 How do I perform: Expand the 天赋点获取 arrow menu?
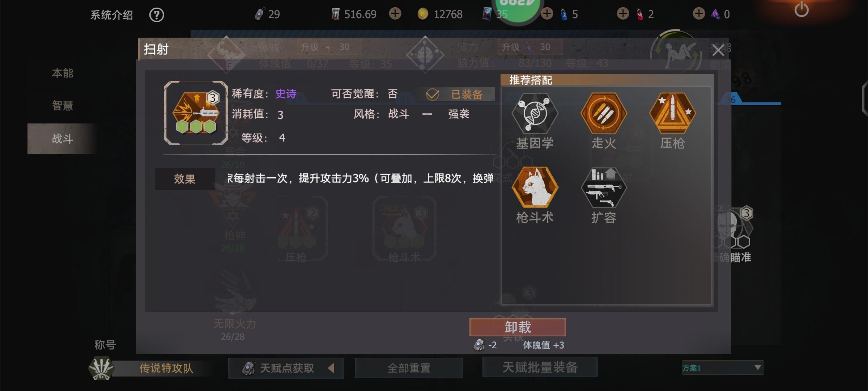coord(331,368)
